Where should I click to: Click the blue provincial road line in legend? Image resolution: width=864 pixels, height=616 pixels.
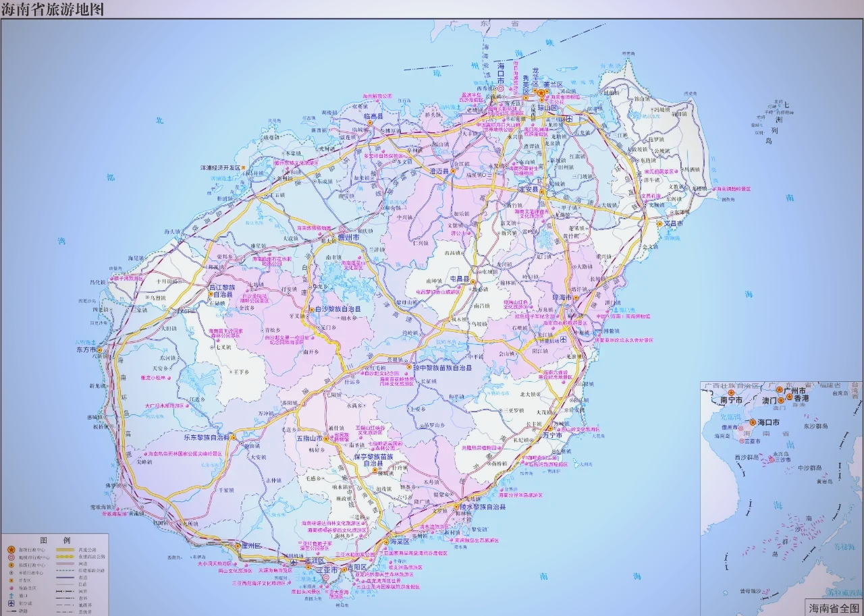[x=65, y=578]
